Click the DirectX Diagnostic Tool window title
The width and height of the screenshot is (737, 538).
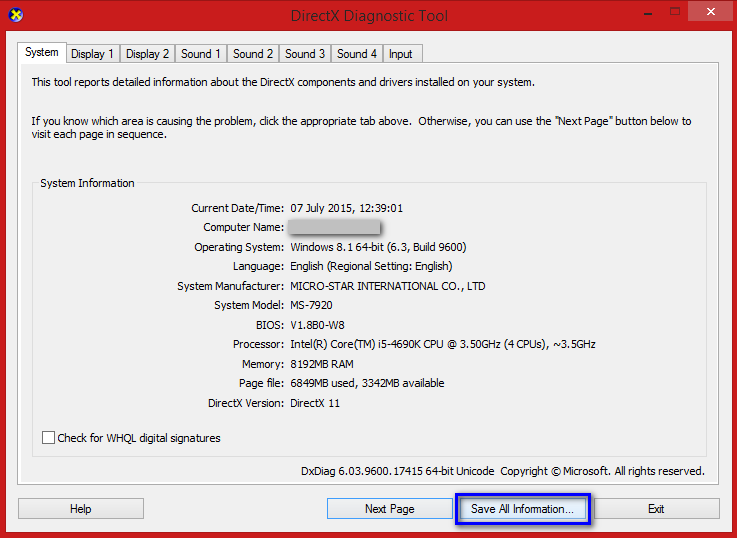coord(369,16)
